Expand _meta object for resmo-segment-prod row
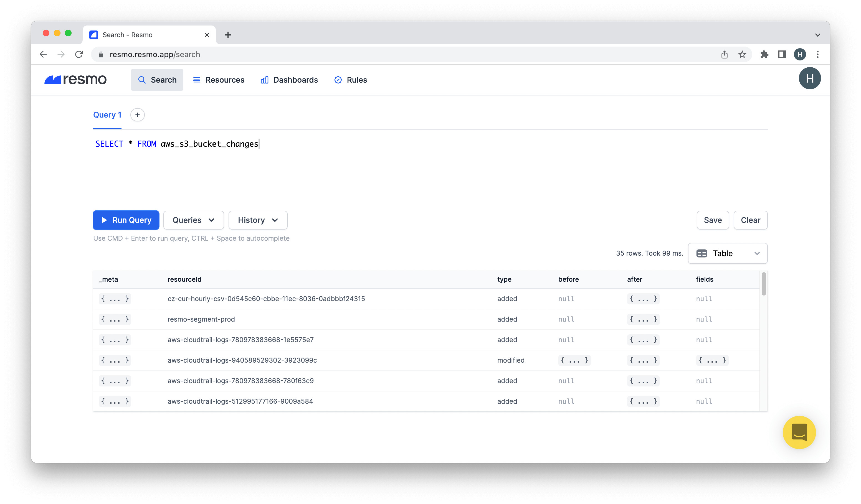The height and width of the screenshot is (504, 861). pyautogui.click(x=115, y=319)
